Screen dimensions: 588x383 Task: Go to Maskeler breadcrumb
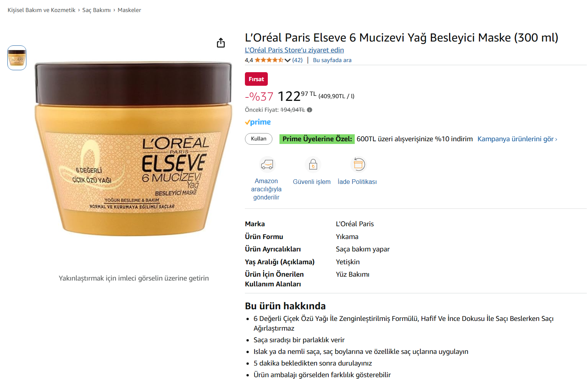pyautogui.click(x=129, y=10)
